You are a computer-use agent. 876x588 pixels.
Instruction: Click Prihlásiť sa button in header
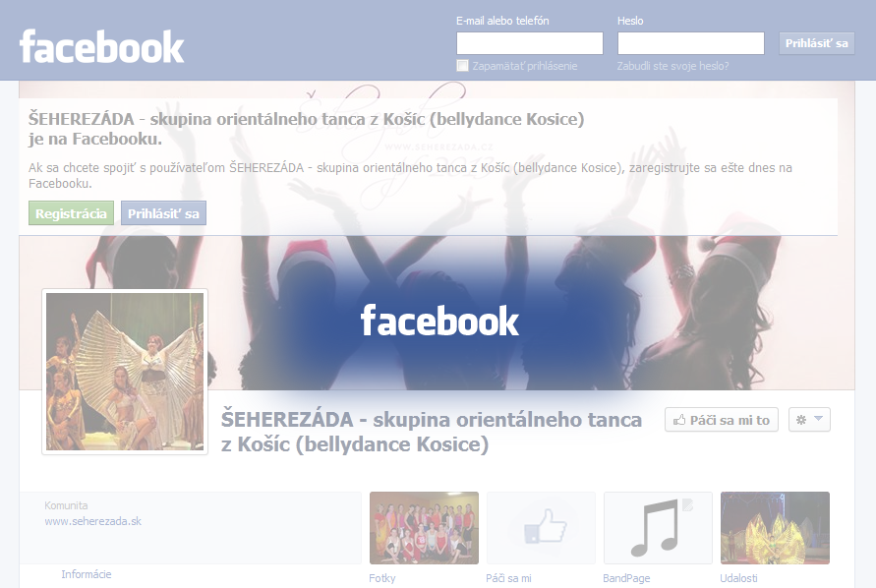click(816, 43)
